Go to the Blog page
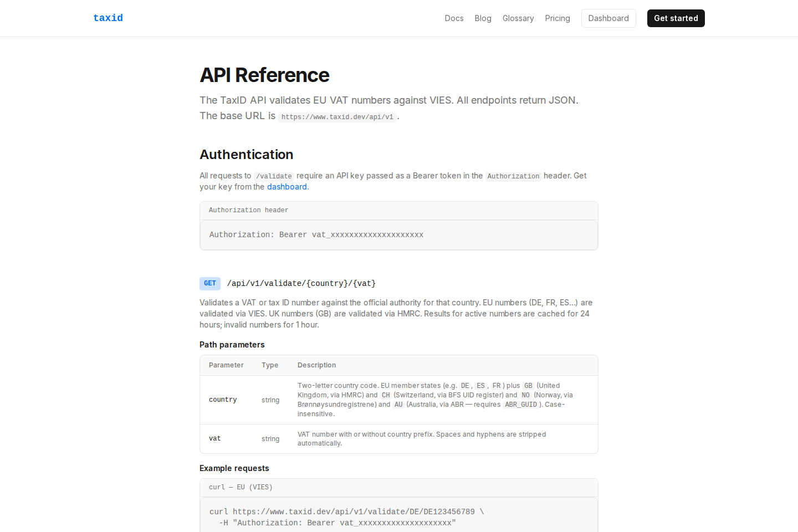The height and width of the screenshot is (532, 798). point(483,18)
